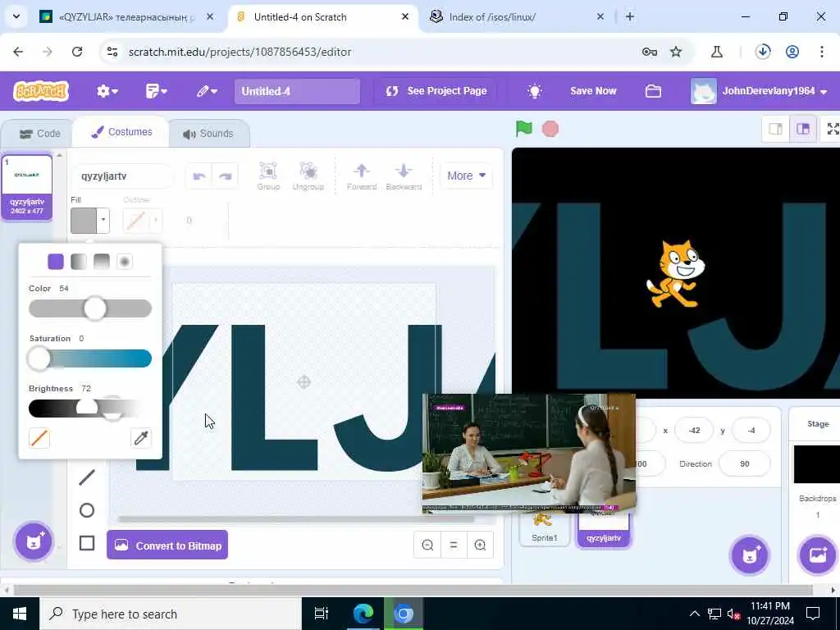This screenshot has width=840, height=630.
Task: Reset canvas zoom
Action: pyautogui.click(x=454, y=545)
